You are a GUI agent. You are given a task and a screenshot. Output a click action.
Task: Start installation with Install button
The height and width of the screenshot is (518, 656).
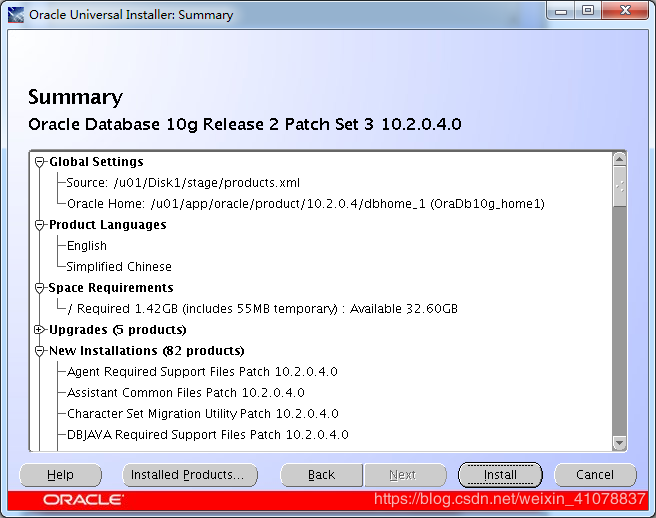tap(500, 475)
